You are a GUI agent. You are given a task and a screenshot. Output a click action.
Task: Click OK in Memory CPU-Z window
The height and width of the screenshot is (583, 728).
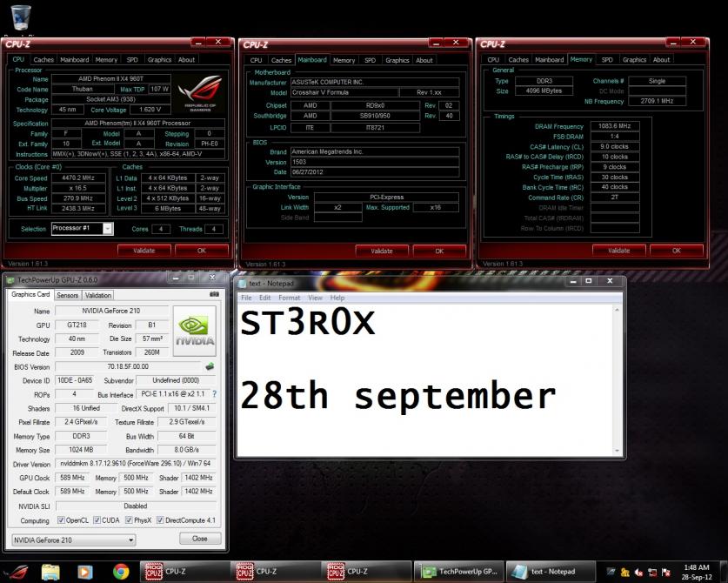(677, 251)
